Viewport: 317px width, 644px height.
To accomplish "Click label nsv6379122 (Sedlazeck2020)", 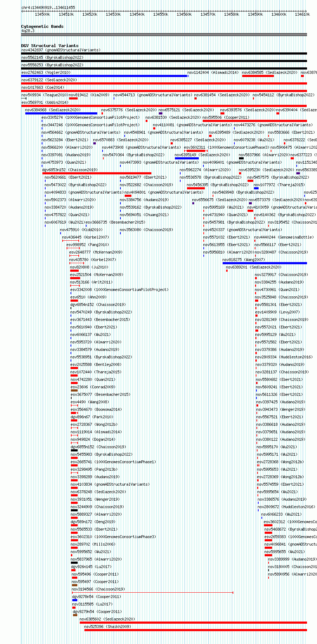I will point(49,80).
